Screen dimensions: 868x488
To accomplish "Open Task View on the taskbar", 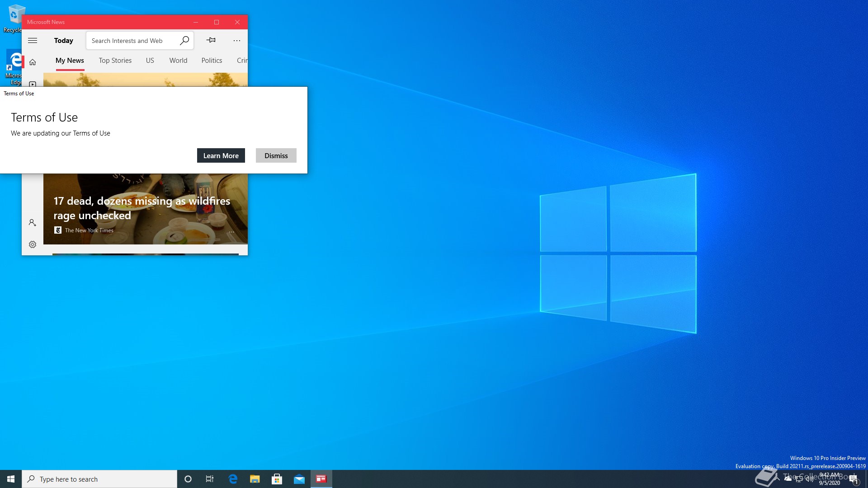I will pos(210,479).
